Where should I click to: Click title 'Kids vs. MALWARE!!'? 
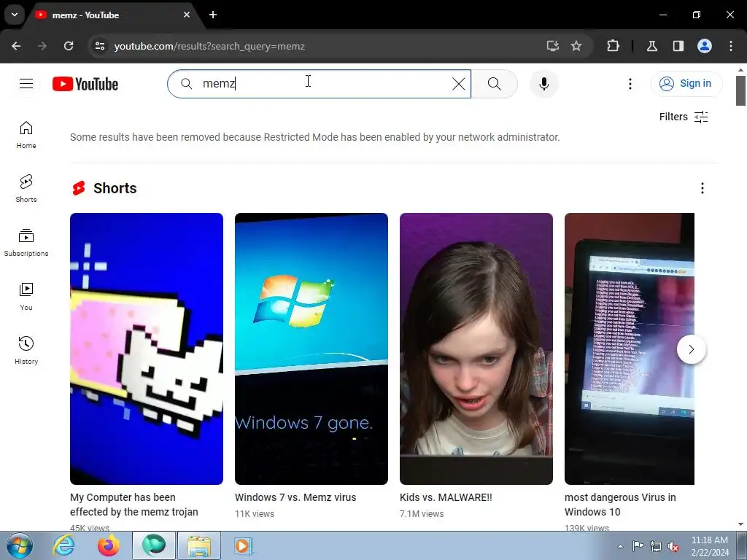pyautogui.click(x=446, y=497)
